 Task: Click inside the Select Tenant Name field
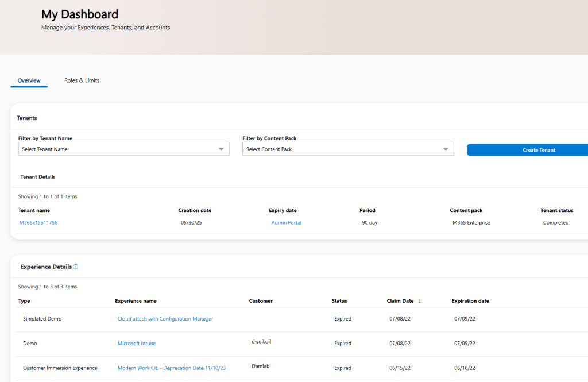tap(86, 149)
